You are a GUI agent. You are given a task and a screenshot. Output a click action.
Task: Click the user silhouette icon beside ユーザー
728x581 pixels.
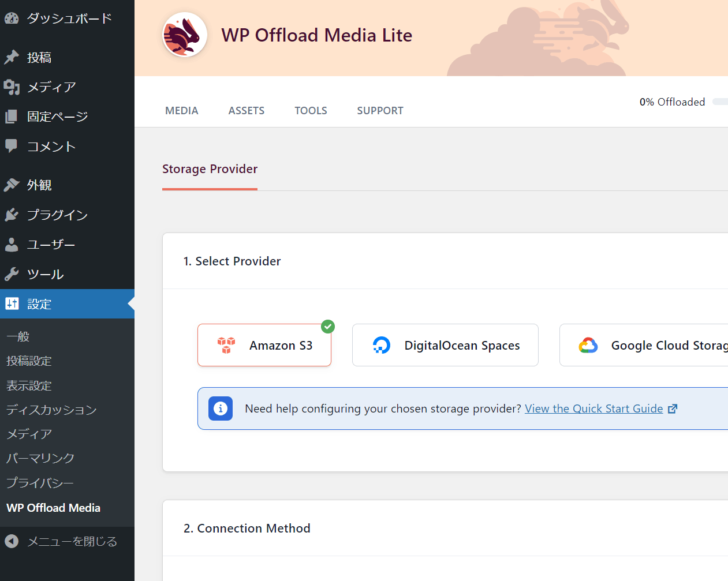(x=12, y=245)
